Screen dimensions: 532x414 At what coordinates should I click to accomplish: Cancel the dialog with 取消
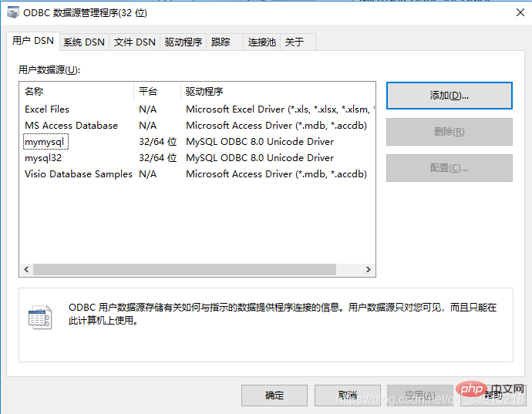tap(348, 395)
